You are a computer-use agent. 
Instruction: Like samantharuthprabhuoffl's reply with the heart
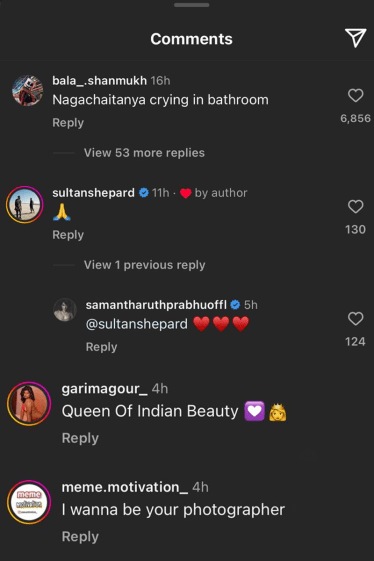click(x=355, y=318)
